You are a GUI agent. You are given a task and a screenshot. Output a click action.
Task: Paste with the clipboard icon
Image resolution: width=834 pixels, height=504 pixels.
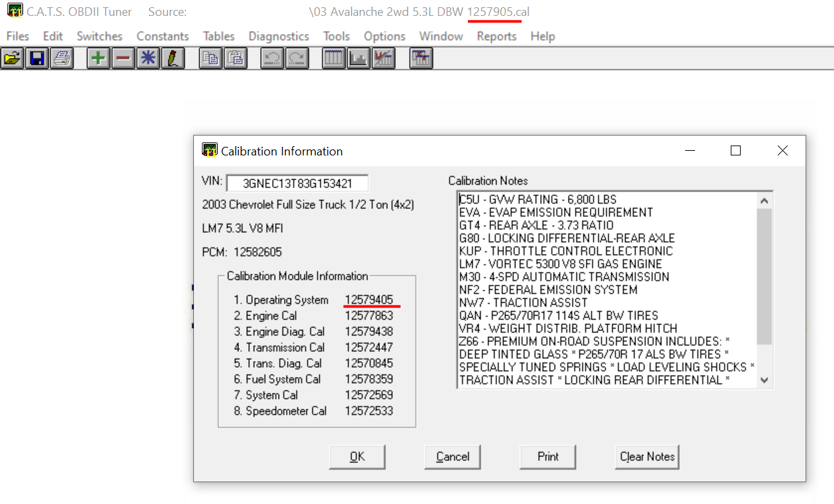point(235,58)
